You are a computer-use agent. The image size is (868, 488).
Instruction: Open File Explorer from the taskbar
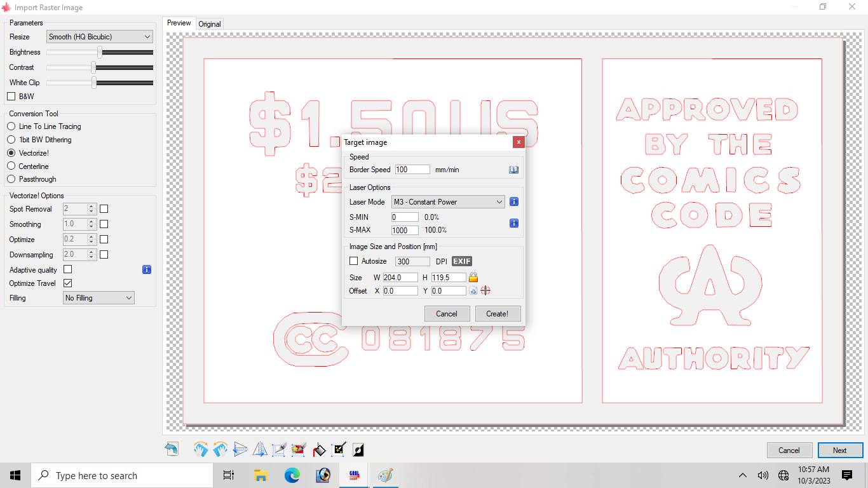[x=260, y=475]
